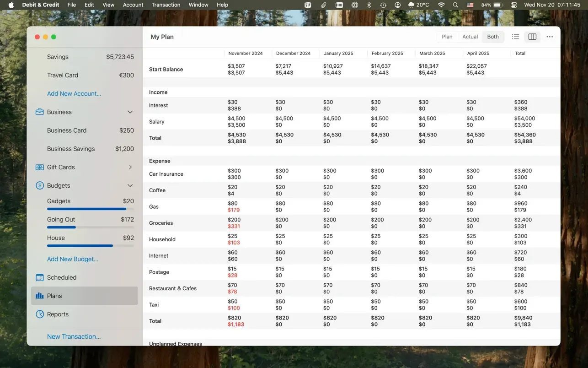Collapse the Budgets section chevron
Screen dimensions: 588x368
pos(130,185)
